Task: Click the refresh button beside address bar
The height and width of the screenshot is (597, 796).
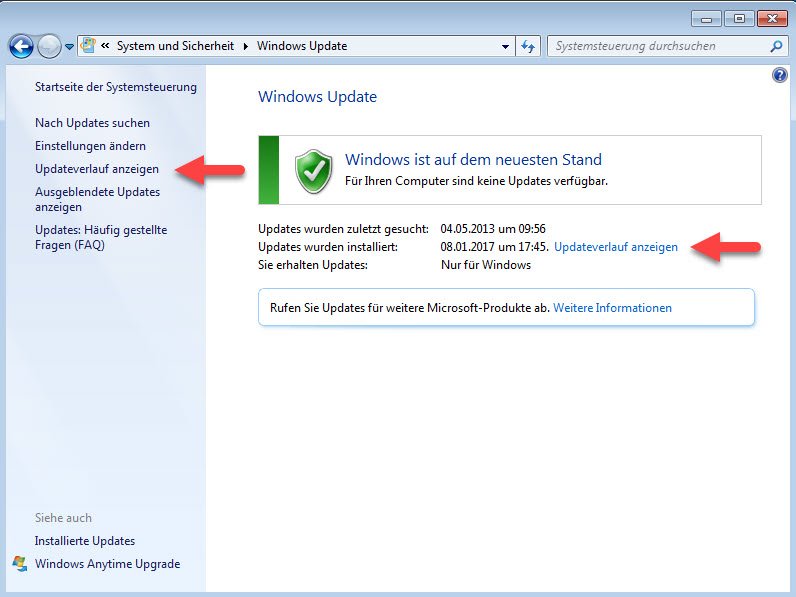Action: coord(528,46)
